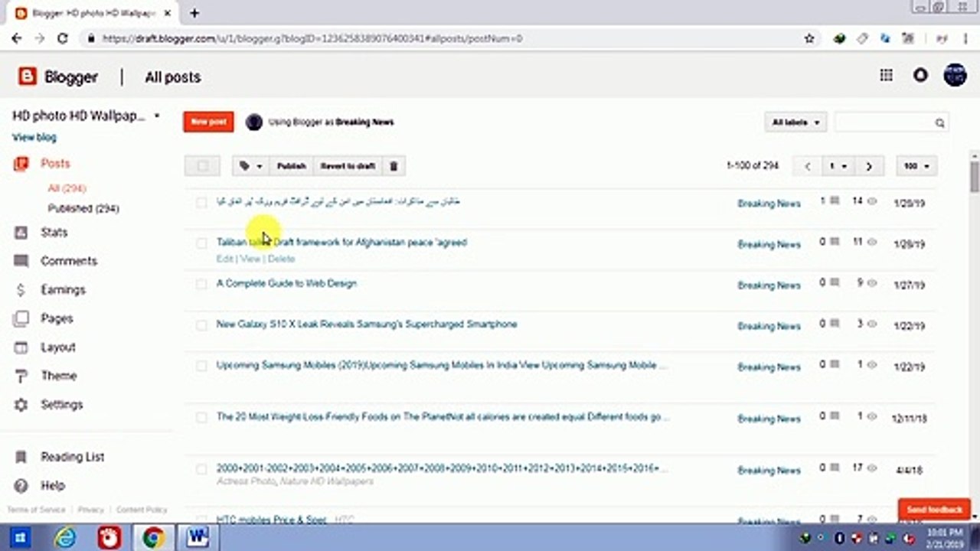
Task: View comments icon on Web Design post row
Action: [x=835, y=282]
